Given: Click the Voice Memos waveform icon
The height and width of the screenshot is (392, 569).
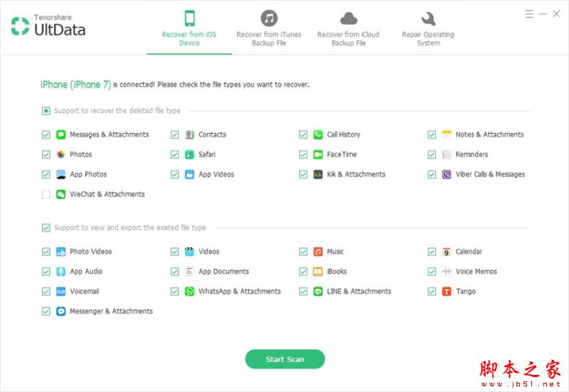Looking at the screenshot, I should [x=447, y=272].
